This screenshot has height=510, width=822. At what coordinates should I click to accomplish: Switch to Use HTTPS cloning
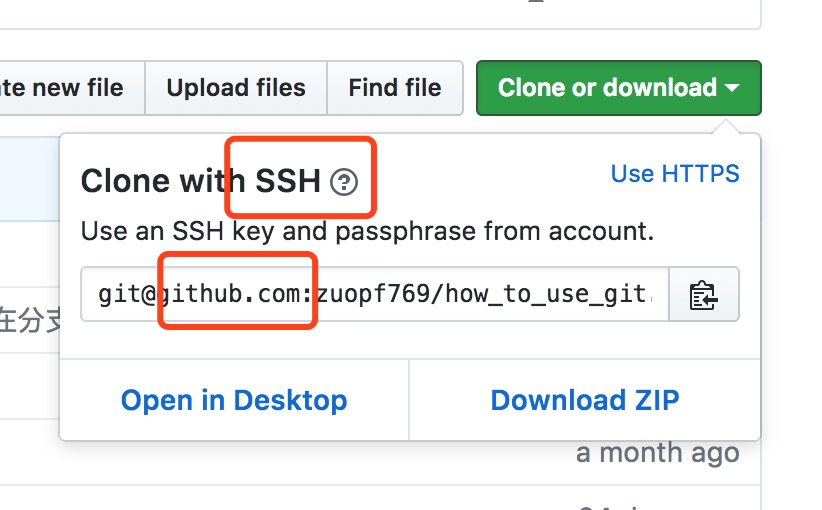pyautogui.click(x=675, y=173)
